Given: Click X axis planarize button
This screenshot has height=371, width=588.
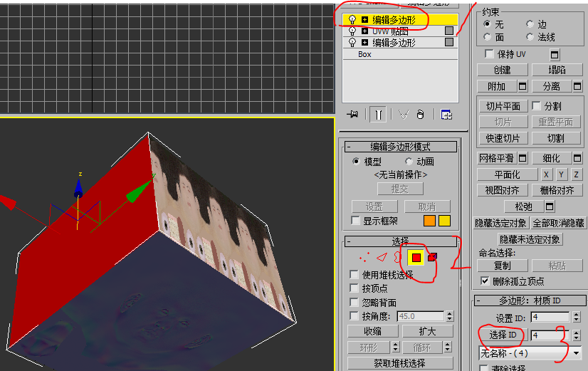Looking at the screenshot, I should tap(546, 174).
